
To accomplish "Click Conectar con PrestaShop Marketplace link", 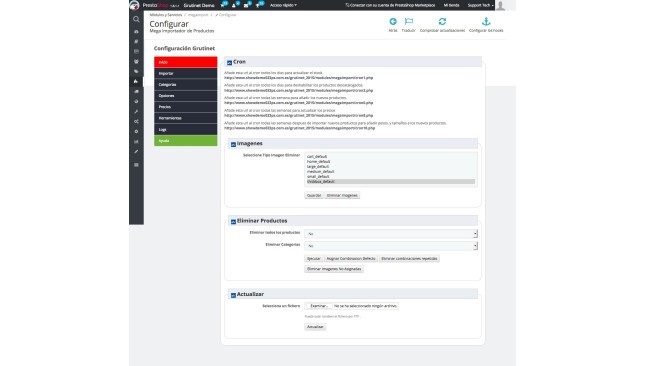I will point(390,5).
